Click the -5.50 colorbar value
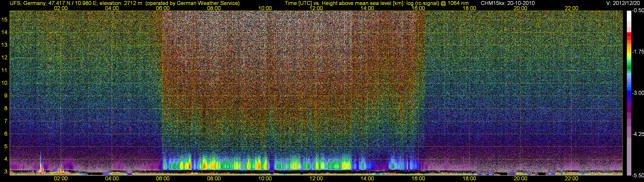Screen dimensions: 644x182 click(638, 176)
